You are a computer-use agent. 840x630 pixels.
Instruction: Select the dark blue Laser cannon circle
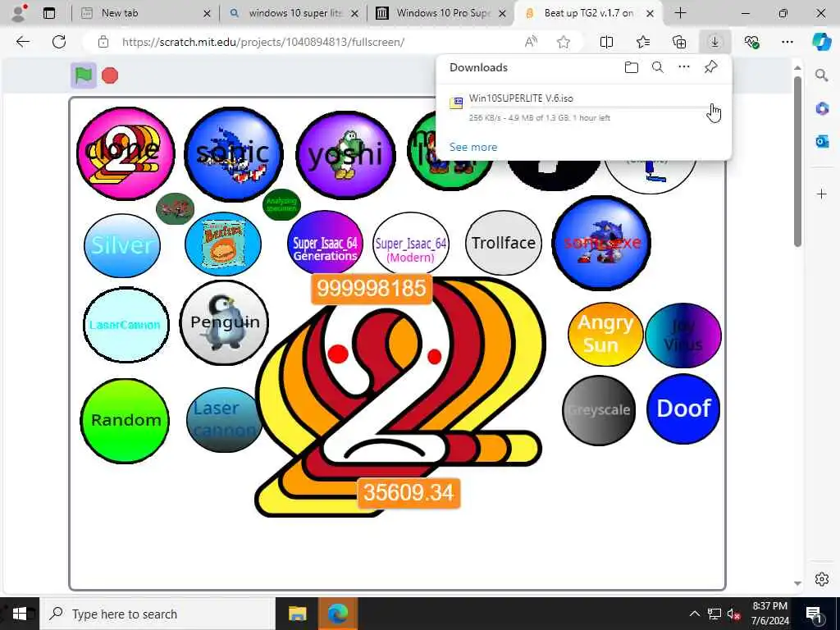225,419
